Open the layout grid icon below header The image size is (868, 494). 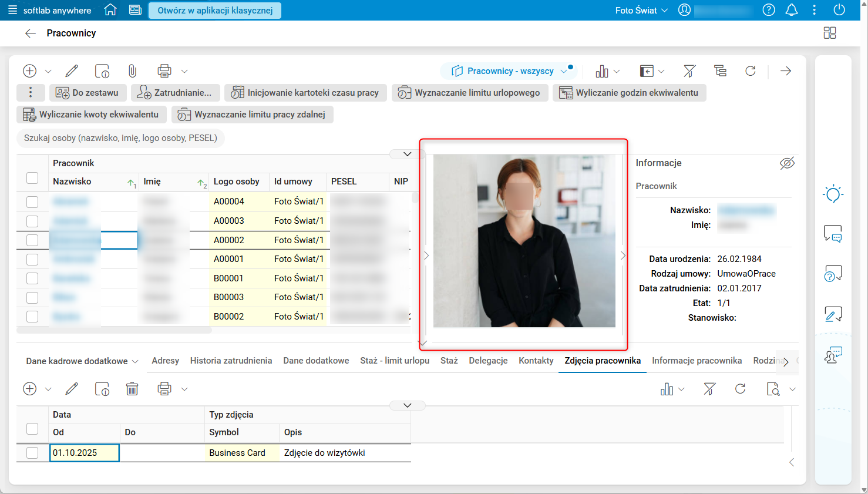[x=830, y=33]
